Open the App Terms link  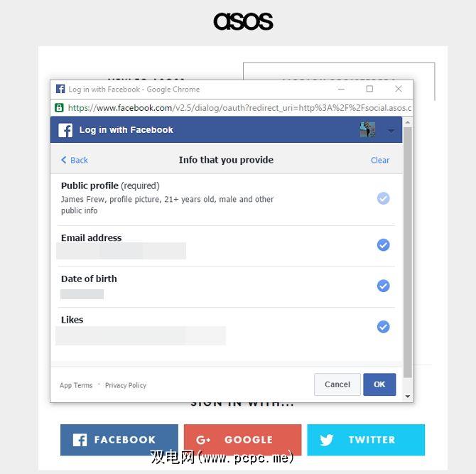coord(76,385)
